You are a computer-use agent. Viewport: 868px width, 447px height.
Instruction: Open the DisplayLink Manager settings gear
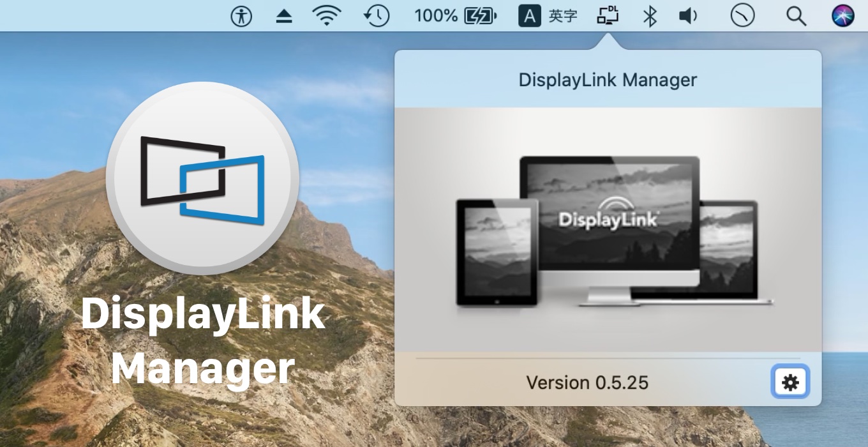click(x=790, y=382)
